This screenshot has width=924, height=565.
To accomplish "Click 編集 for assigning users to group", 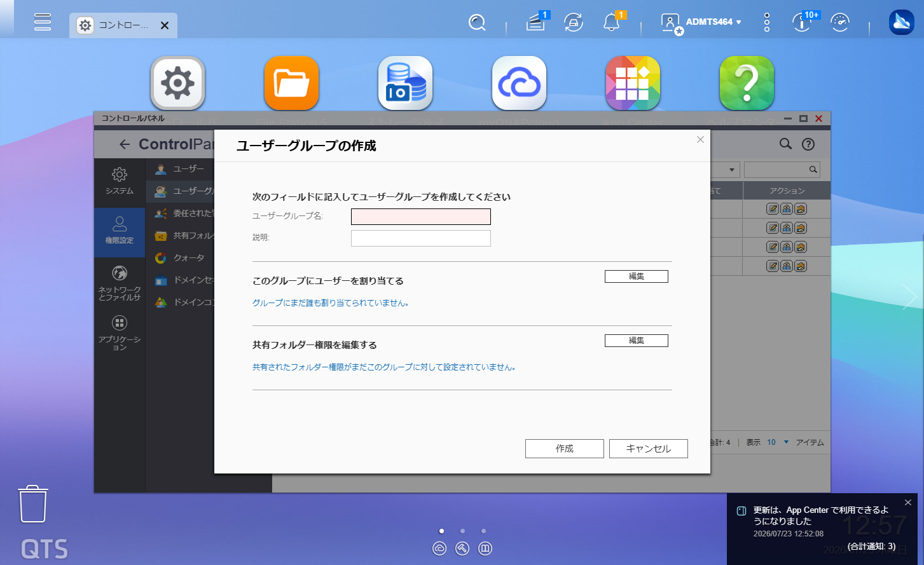I will pos(637,276).
